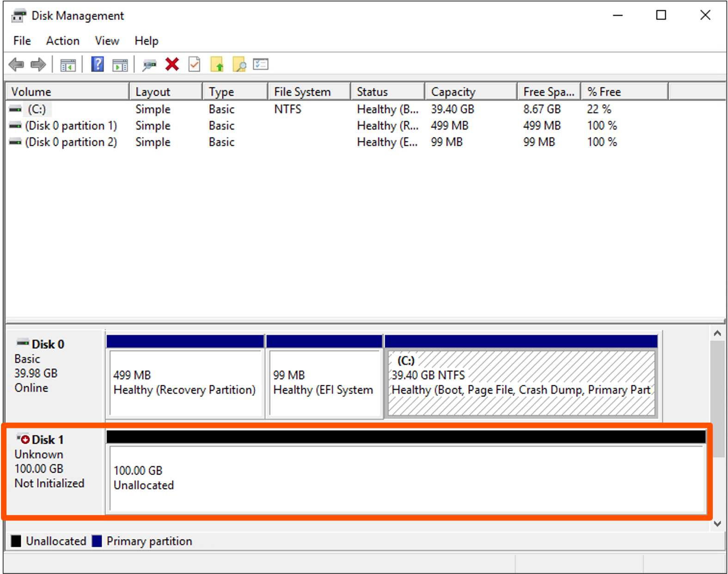Screen dimensions: 728x574
Task: Click the scroll up arrow in disk pane
Action: pyautogui.click(x=717, y=333)
